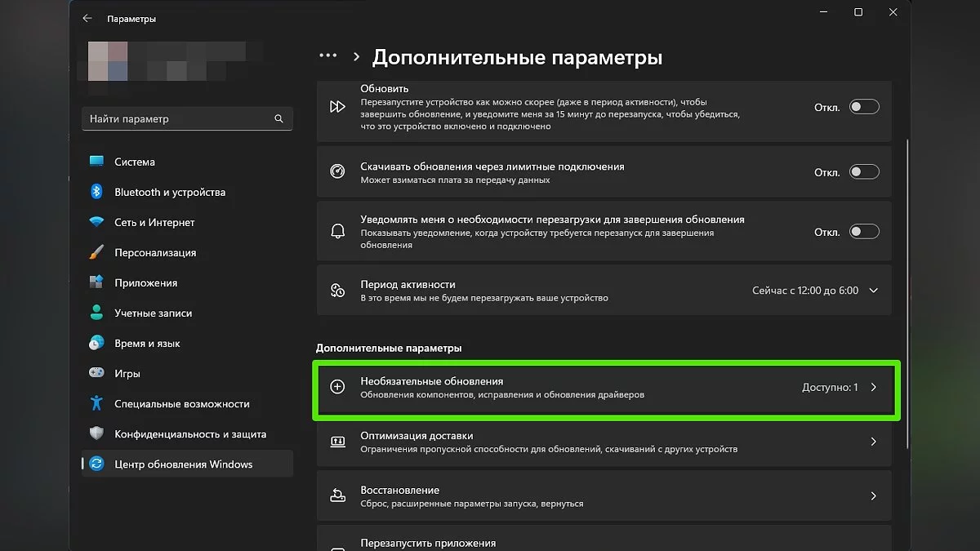The image size is (980, 551).
Task: Click the Игры gamepad icon
Action: tap(96, 373)
